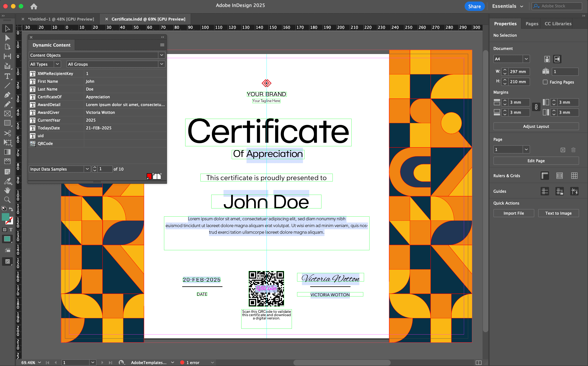Viewport: 588px width, 366px height.
Task: Open the 1 error preflight indicator
Action: tap(191, 362)
